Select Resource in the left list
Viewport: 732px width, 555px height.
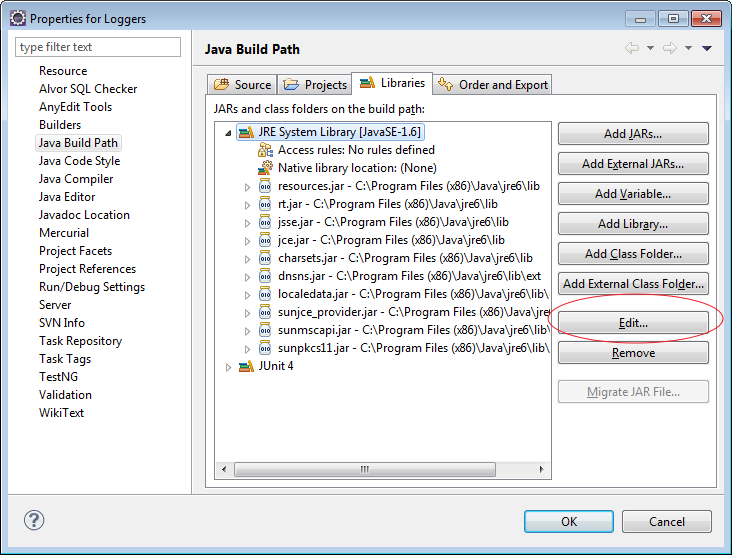63,71
